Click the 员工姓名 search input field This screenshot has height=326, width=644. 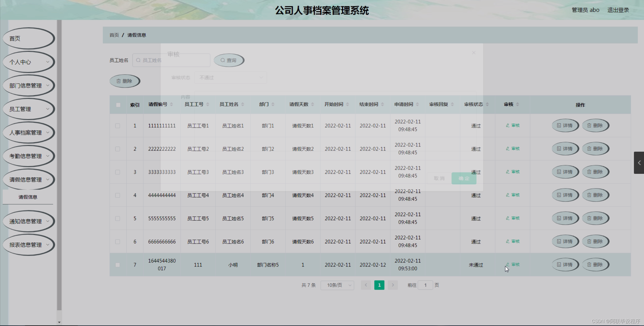171,60
